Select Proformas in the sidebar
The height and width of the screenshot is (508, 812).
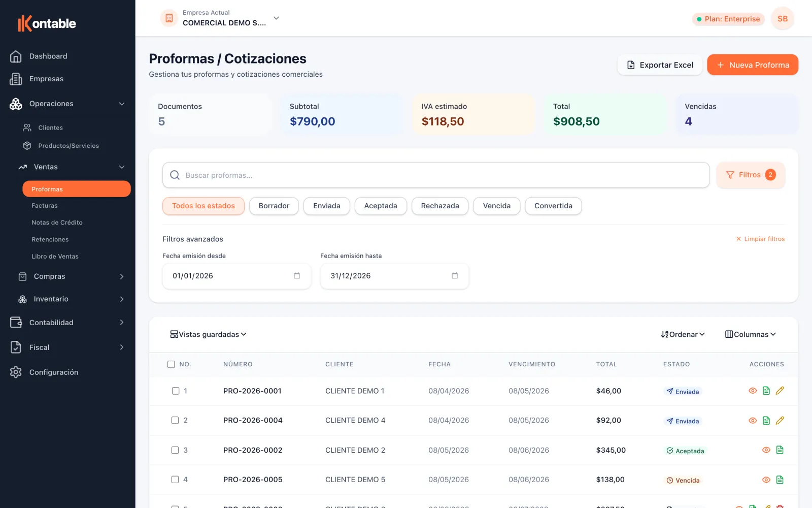point(77,189)
